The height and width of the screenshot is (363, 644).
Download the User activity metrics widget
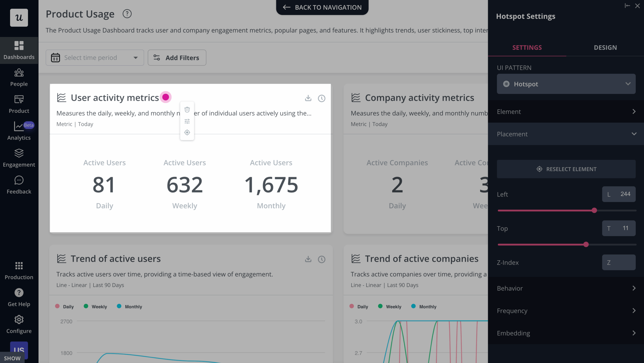(x=308, y=98)
